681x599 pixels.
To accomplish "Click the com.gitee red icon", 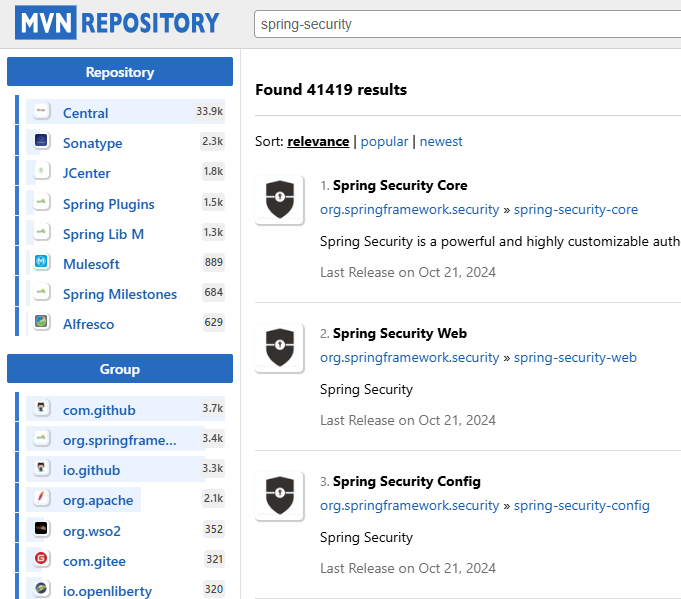I will [x=41, y=558].
